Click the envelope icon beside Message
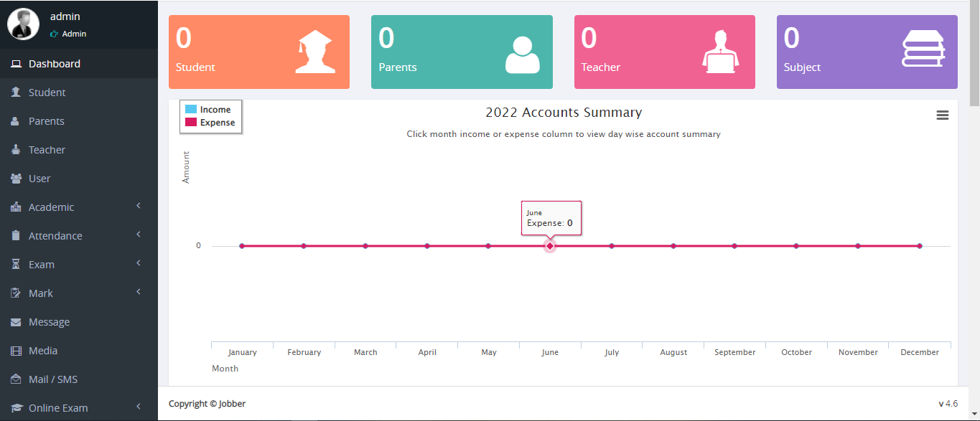 (16, 322)
